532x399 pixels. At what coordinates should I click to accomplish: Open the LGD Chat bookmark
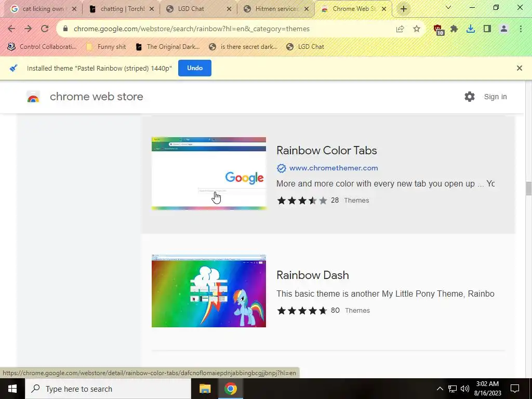(305, 47)
